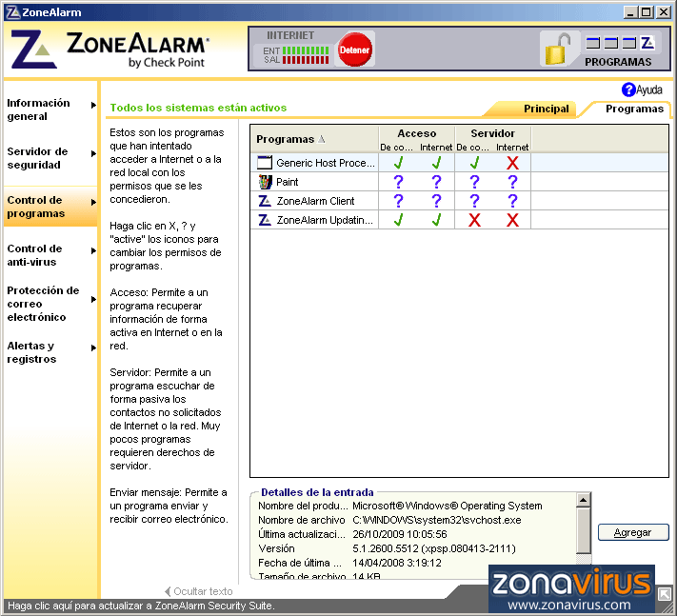Viewport: 677px width, 616px height.
Task: Click the Ayuda help question mark icon
Action: click(628, 89)
